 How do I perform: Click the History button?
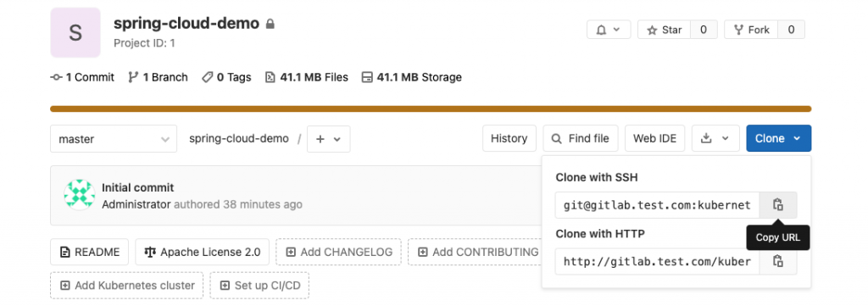click(509, 138)
